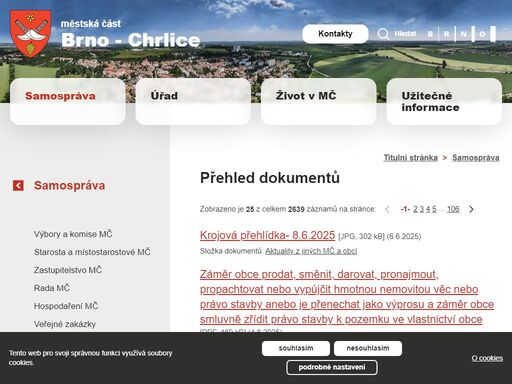Select the Samospráva main menu tab
Screen dimensions: 512x384
(x=68, y=102)
